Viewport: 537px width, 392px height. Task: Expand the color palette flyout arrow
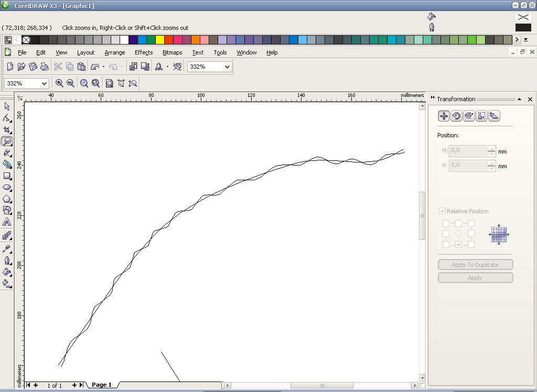[x=525, y=40]
